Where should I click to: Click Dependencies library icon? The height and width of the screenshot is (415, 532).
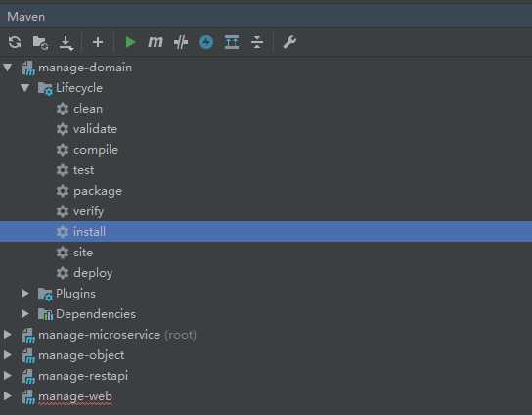45,314
